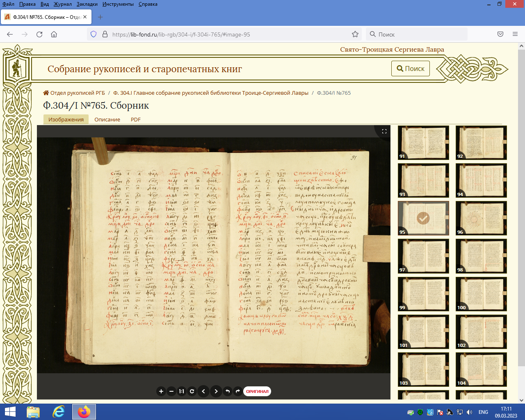
Task: Rotate the image counterclockwise
Action: 228,391
